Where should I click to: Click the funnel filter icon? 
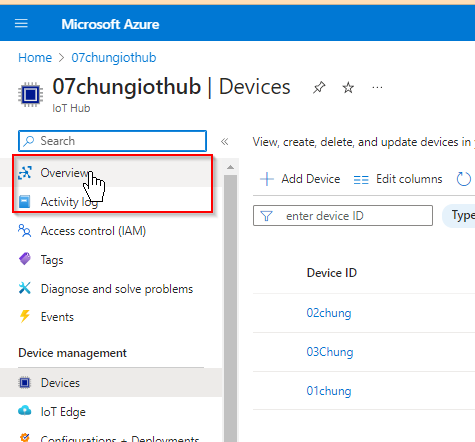click(266, 216)
